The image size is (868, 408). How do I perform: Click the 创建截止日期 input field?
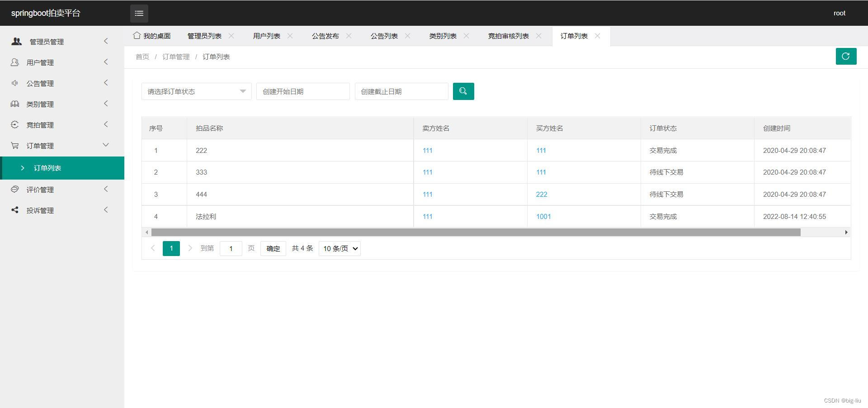[x=401, y=91]
